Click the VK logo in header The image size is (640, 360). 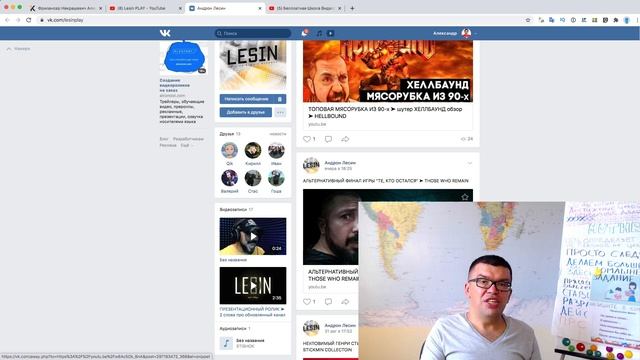(165, 33)
